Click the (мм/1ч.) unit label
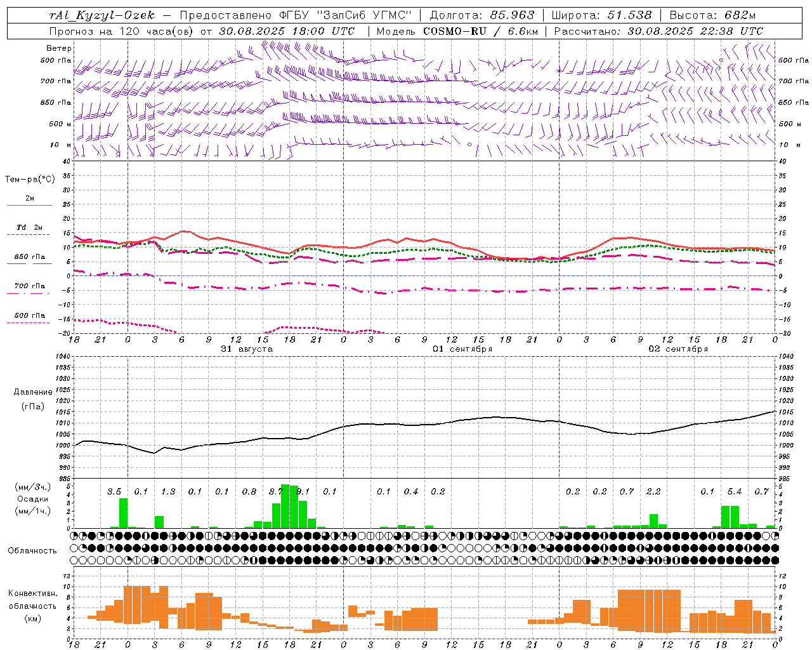Image resolution: width=812 pixels, height=650 pixels. [x=32, y=511]
